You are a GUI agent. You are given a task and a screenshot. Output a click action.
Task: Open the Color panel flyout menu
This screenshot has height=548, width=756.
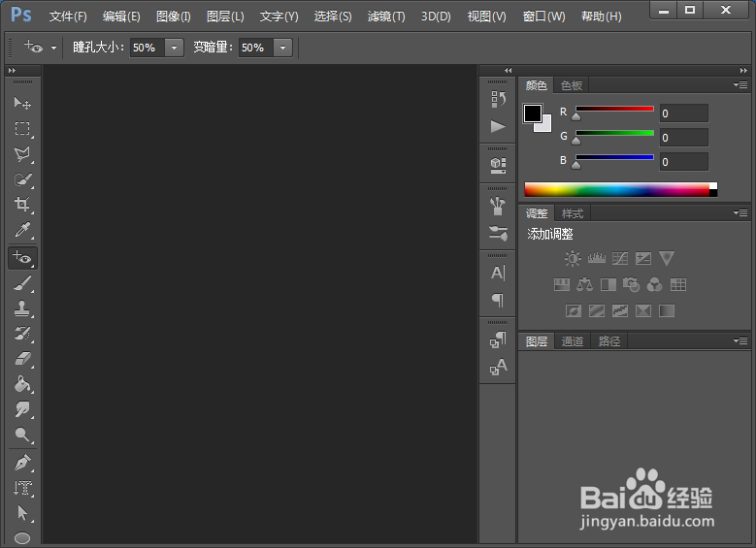tap(740, 84)
